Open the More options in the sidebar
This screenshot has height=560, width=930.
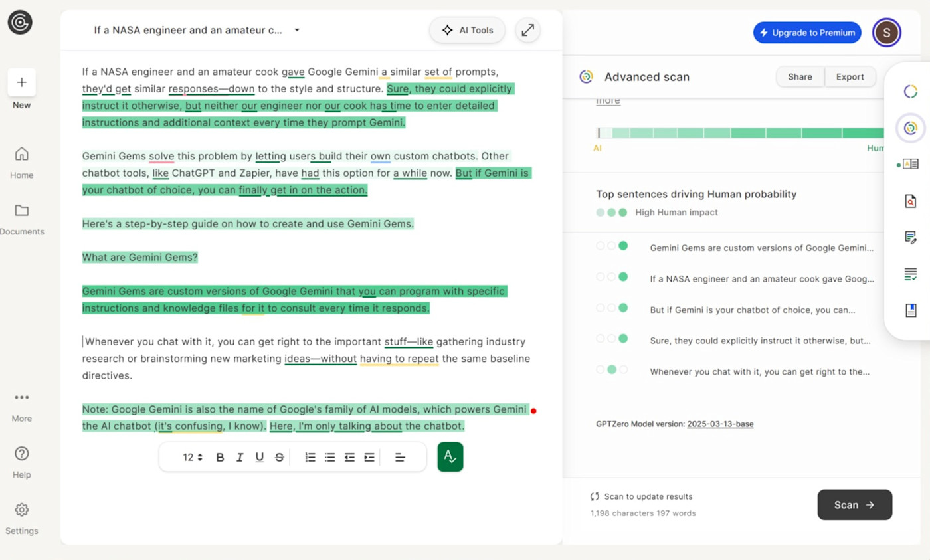click(22, 407)
